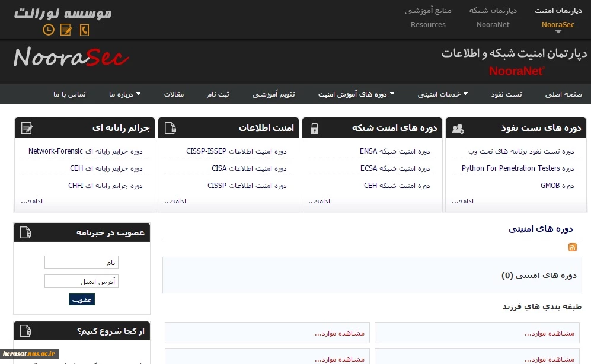Click the document icon in عضویت در خبرنامه header
This screenshot has width=591, height=364.
click(25, 232)
